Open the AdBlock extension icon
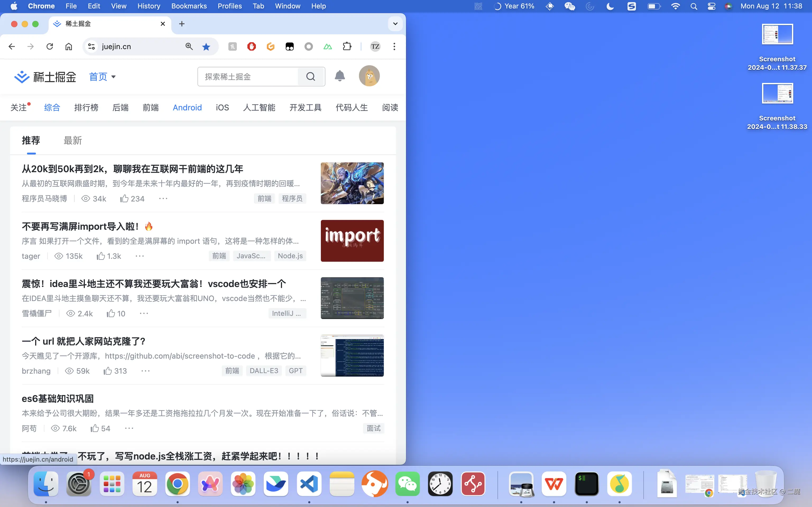Image resolution: width=812 pixels, height=507 pixels. click(252, 46)
